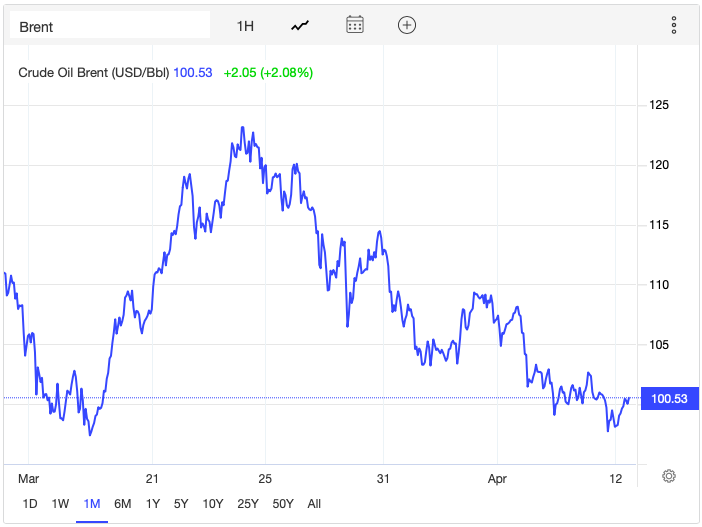Switch to the 6M time range
702x527 pixels.
[x=123, y=503]
